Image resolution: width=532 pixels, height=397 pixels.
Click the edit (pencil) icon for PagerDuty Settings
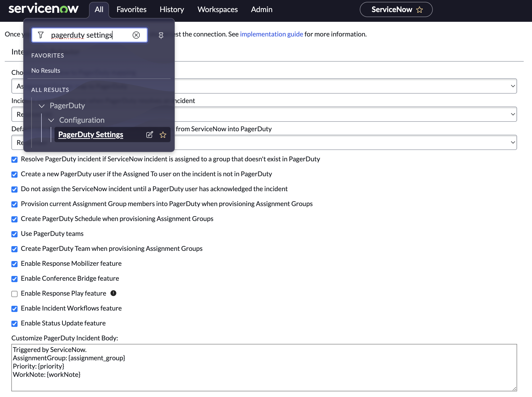(x=150, y=134)
